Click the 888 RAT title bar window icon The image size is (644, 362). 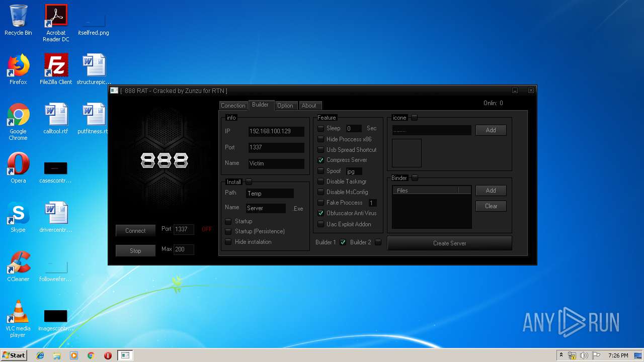pos(114,90)
